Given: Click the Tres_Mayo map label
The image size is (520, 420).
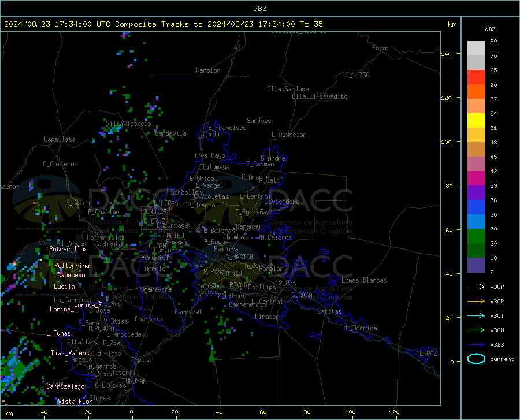Looking at the screenshot, I should [x=209, y=155].
